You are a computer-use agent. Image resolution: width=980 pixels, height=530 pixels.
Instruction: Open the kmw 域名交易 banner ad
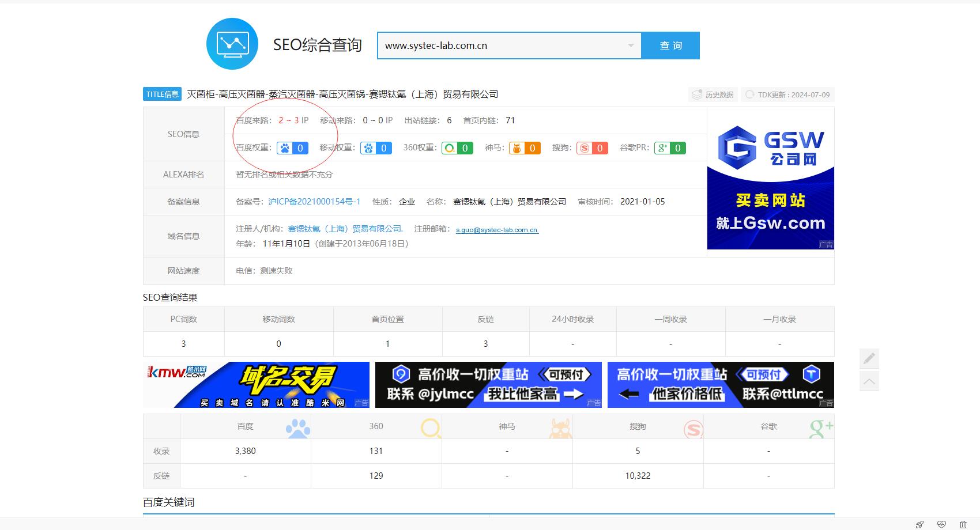[256, 385]
